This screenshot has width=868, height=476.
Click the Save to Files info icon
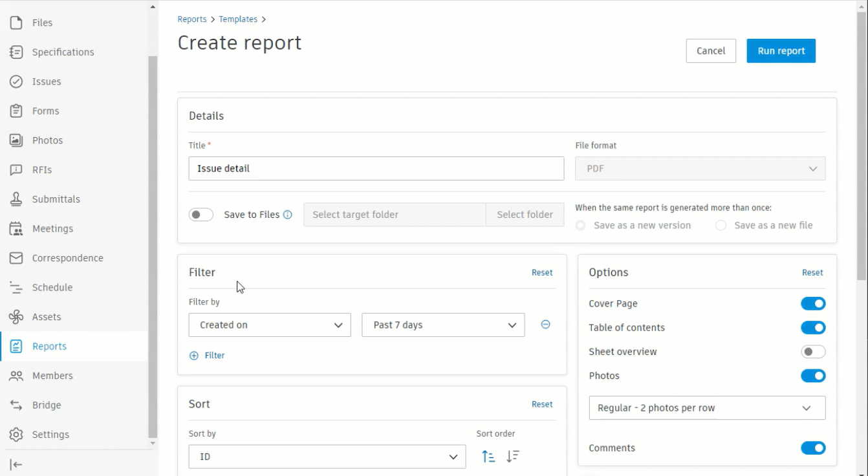coord(288,215)
